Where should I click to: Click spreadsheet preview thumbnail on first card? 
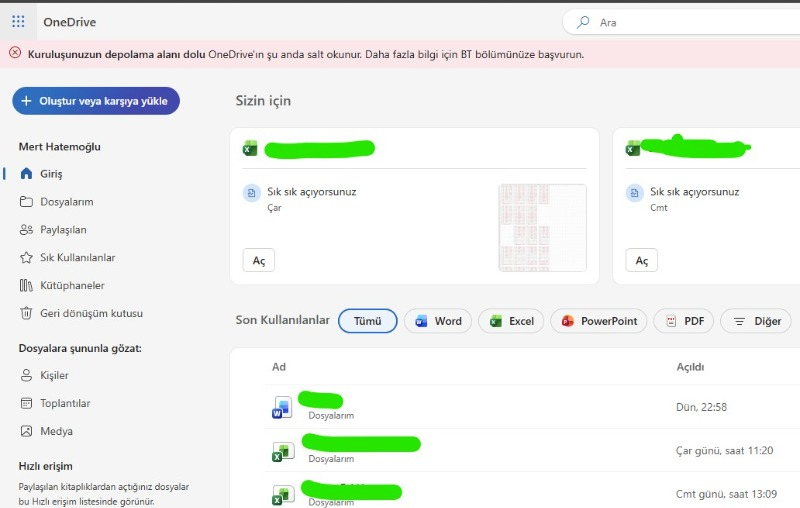[x=542, y=227]
